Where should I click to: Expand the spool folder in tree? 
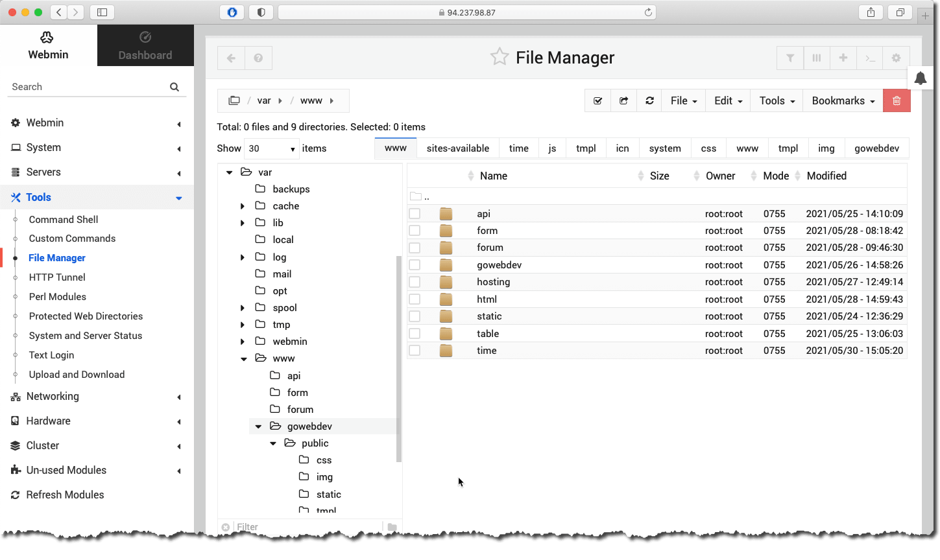click(x=243, y=308)
